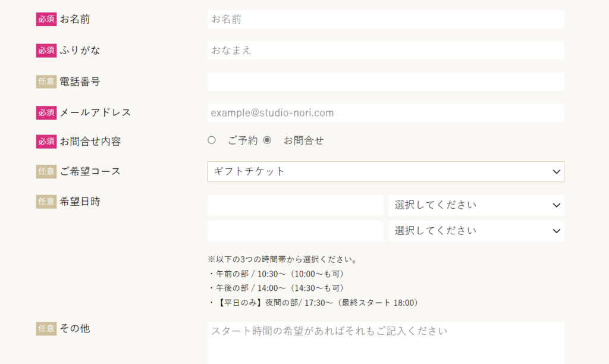Viewport: 609px width, 364px height.
Task: Open the ご希望コース dropdown showing ギフトチケット
Action: pos(385,171)
